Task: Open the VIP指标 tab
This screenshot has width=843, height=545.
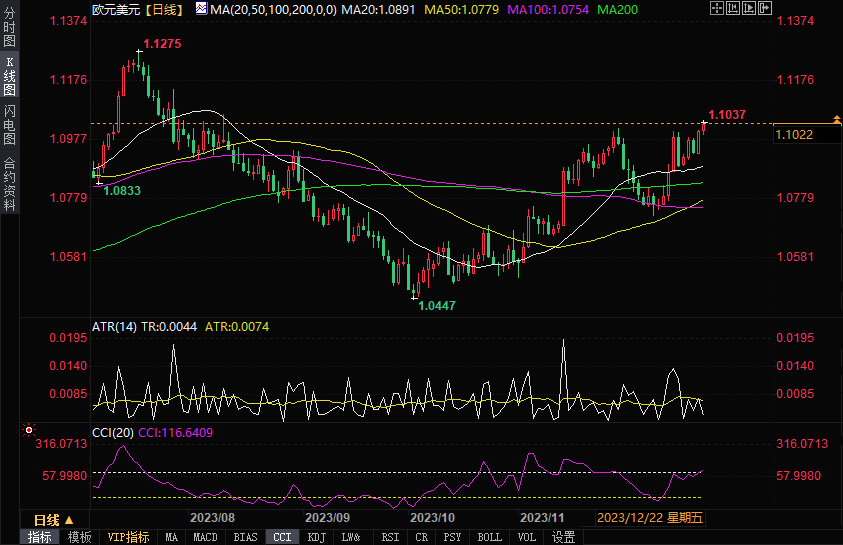Action: click(128, 537)
